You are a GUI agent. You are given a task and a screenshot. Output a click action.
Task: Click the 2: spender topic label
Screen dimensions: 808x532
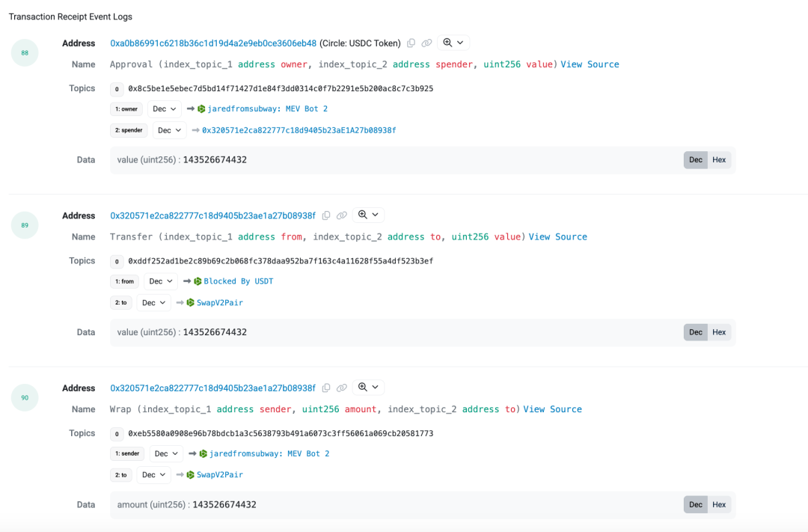129,130
